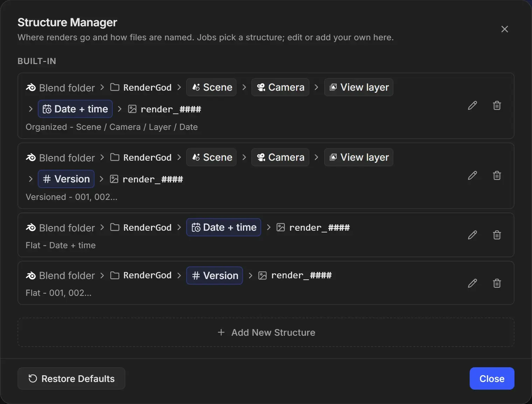Click Blend folder label in Organized structure
Image resolution: width=532 pixels, height=404 pixels.
coord(67,88)
